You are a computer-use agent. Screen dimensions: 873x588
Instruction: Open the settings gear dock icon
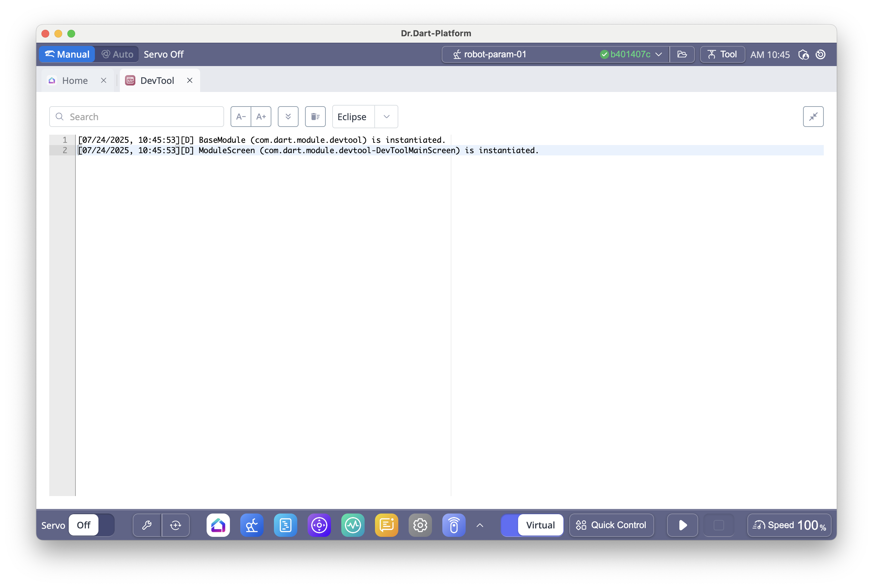420,525
